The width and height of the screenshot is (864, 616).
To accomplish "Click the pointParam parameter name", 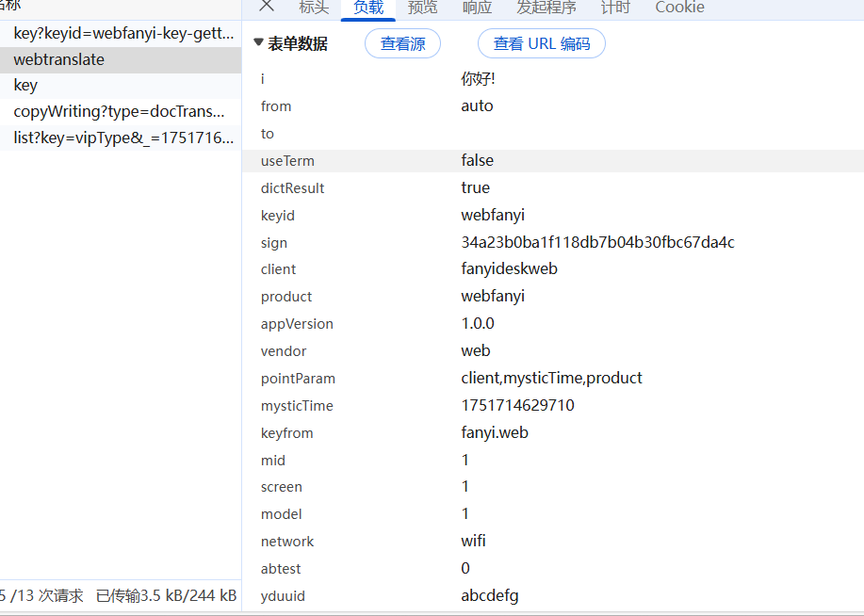I will pos(298,379).
